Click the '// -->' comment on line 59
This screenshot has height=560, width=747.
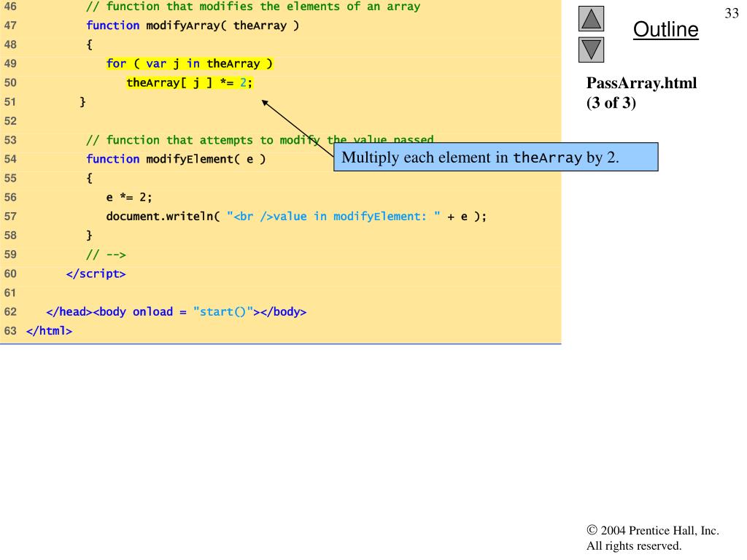tap(106, 254)
